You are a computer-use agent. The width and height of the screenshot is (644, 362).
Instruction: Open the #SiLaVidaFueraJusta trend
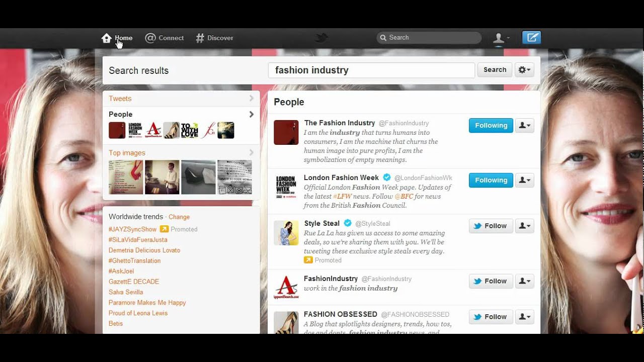coord(138,240)
